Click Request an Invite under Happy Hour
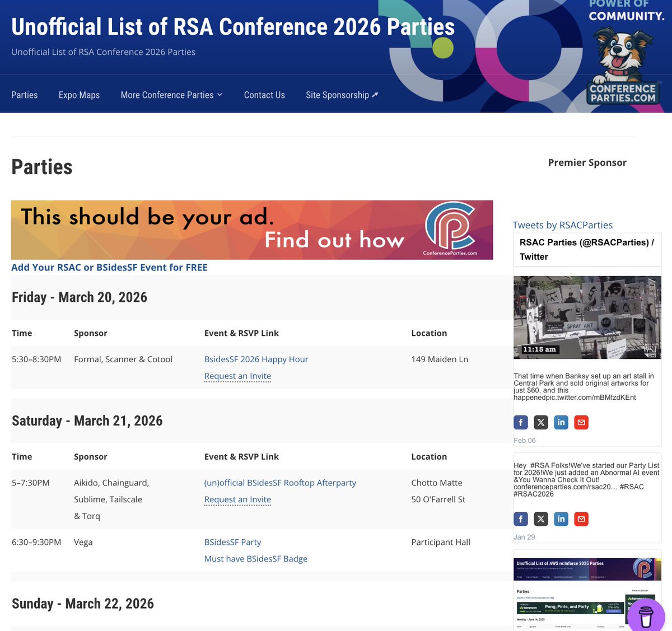Image resolution: width=672 pixels, height=631 pixels. pyautogui.click(x=237, y=376)
